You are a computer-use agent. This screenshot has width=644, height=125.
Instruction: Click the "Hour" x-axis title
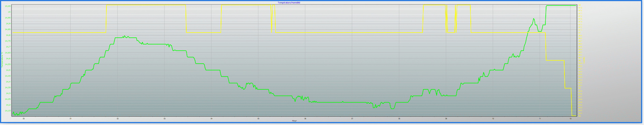tap(295, 121)
